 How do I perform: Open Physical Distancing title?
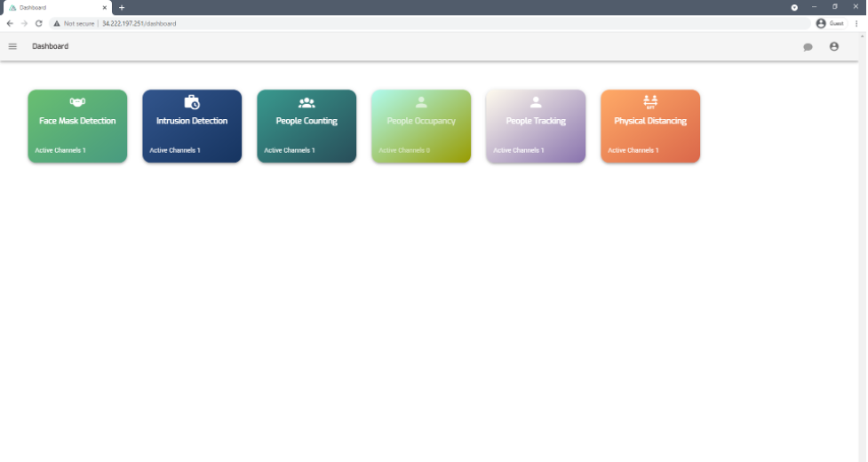[650, 121]
